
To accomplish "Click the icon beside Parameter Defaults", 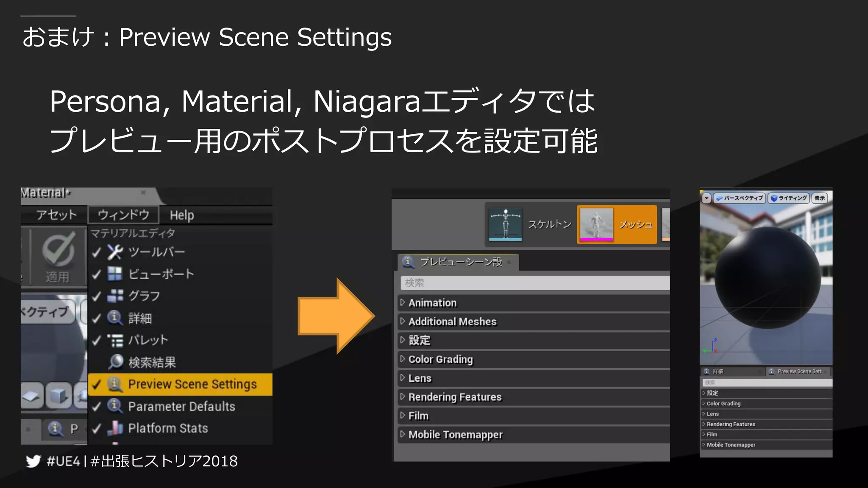I will coord(115,406).
